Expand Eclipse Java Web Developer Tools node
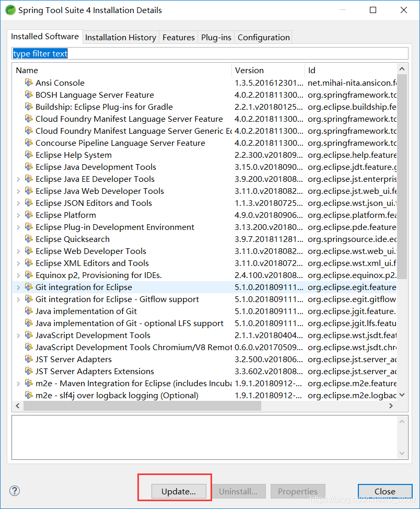This screenshot has height=509, width=420. [x=18, y=191]
